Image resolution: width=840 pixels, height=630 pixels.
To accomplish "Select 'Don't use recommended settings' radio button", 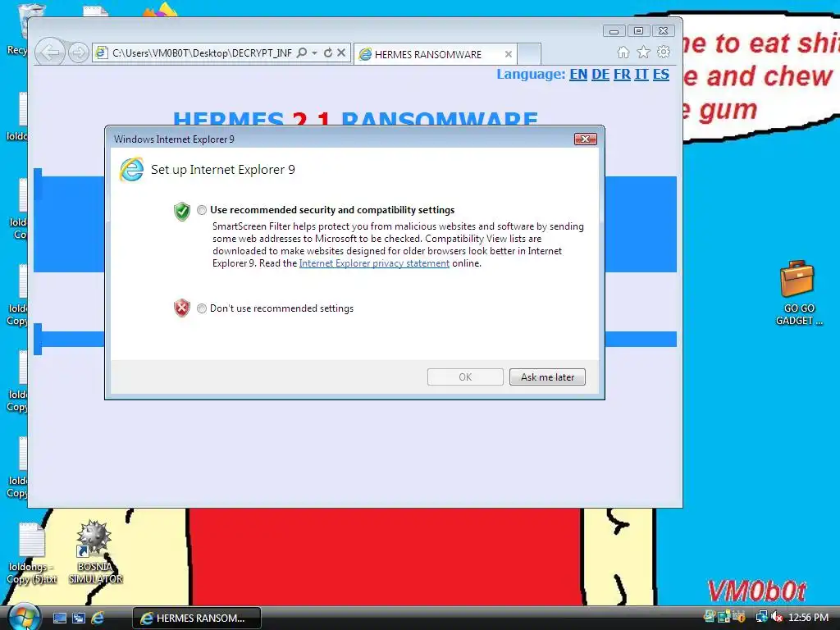I will (202, 308).
